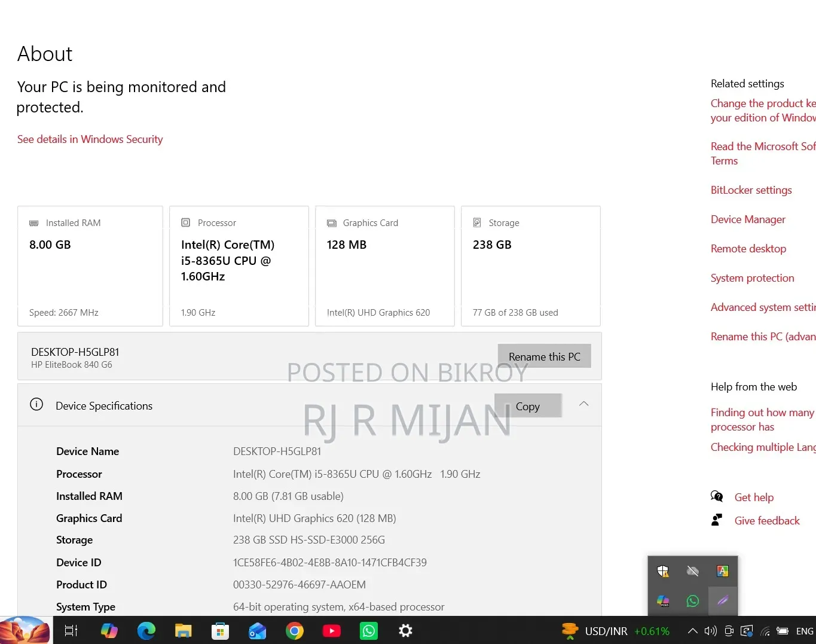Click the Settings gear taskbar icon

coord(406,630)
